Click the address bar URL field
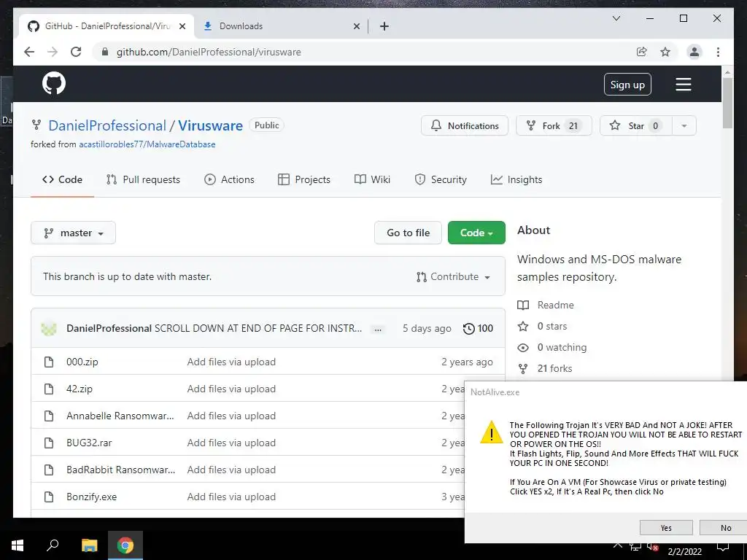Image resolution: width=747 pixels, height=560 pixels. [x=367, y=52]
